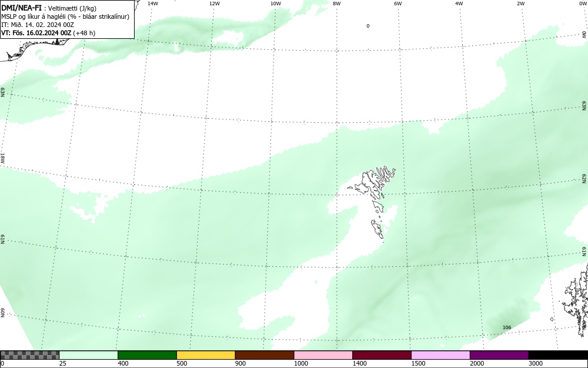Select the 'MSLP og líkur á hagléli' line
Screen dimensions: 588x368
(65, 16)
